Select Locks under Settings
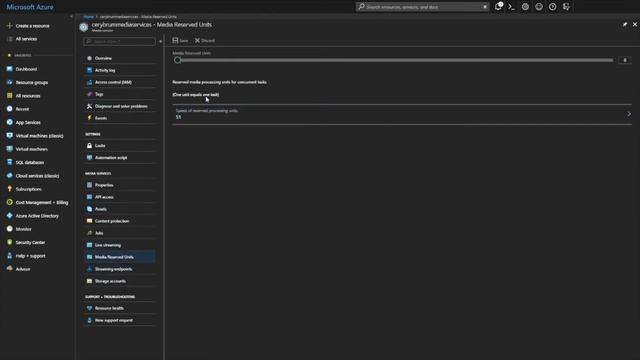Screen dimensions: 640x360 pyautogui.click(x=119, y=146)
